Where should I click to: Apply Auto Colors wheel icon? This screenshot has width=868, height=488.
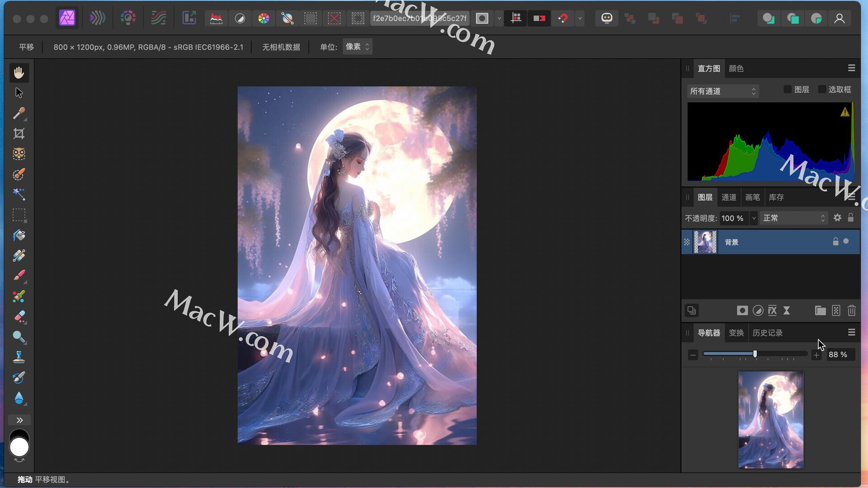(x=264, y=19)
